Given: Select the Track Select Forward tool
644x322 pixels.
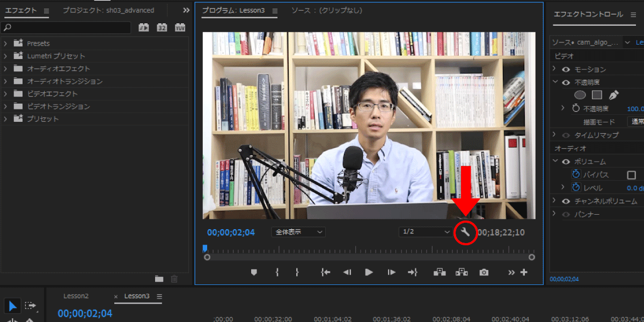Looking at the screenshot, I should 30,306.
